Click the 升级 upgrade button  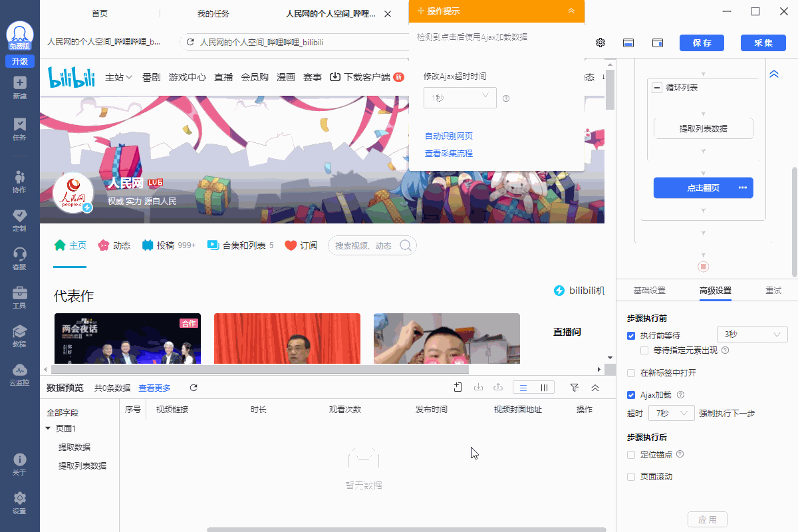(20, 61)
